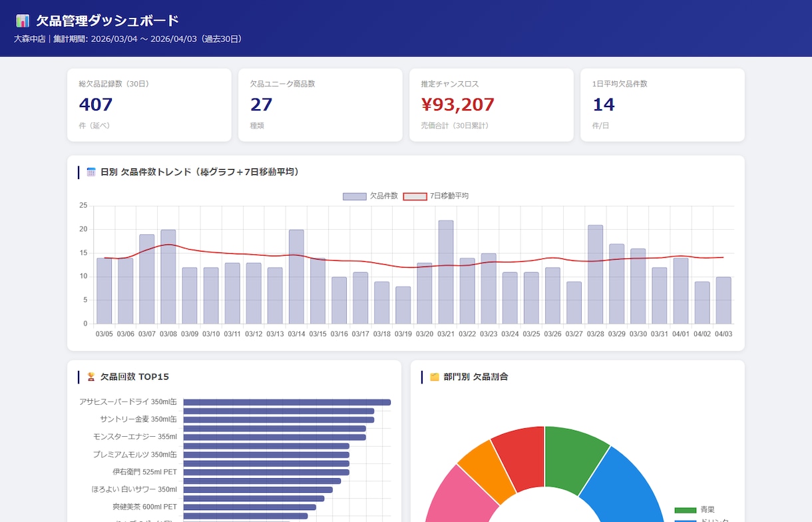This screenshot has height=522, width=812.
Task: Click the 爽健美茶 600ml PET label
Action: (x=145, y=506)
